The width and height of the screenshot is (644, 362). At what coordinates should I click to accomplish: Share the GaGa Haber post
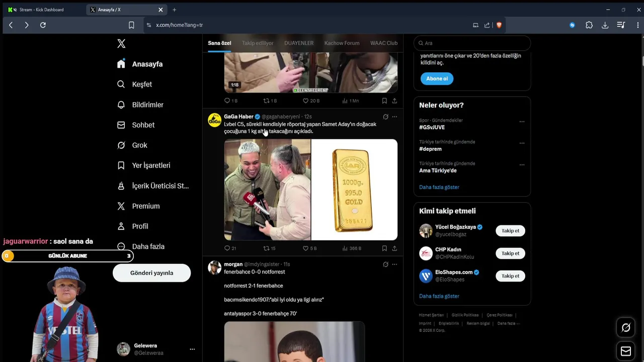pos(394,248)
